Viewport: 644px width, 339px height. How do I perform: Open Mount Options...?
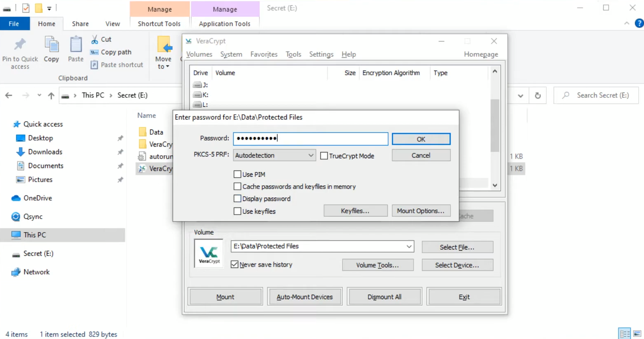[421, 211]
